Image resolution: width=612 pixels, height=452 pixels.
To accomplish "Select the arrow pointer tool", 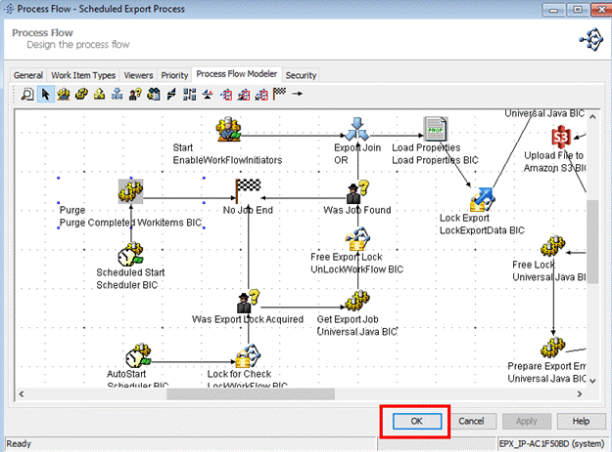I will pyautogui.click(x=45, y=94).
